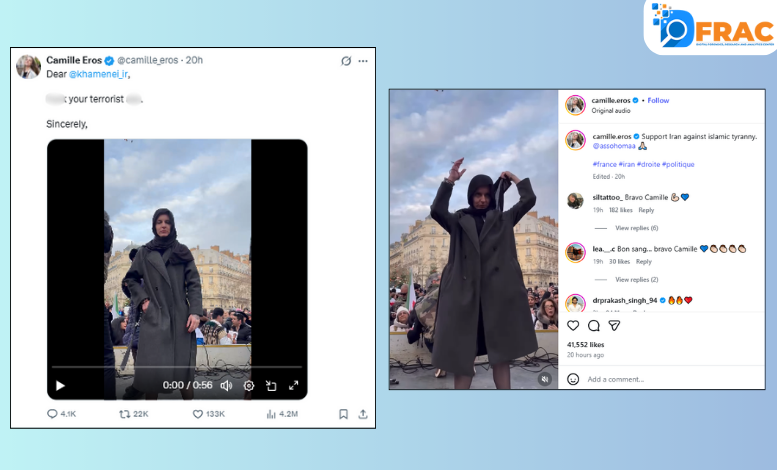Click the tweet reply icon
Image resolution: width=777 pixels, height=470 pixels.
click(53, 413)
